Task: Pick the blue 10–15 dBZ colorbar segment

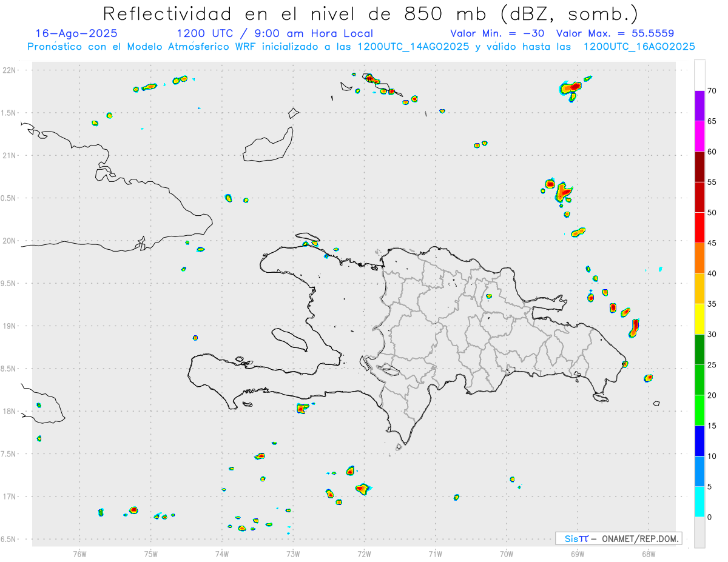Action: click(699, 441)
